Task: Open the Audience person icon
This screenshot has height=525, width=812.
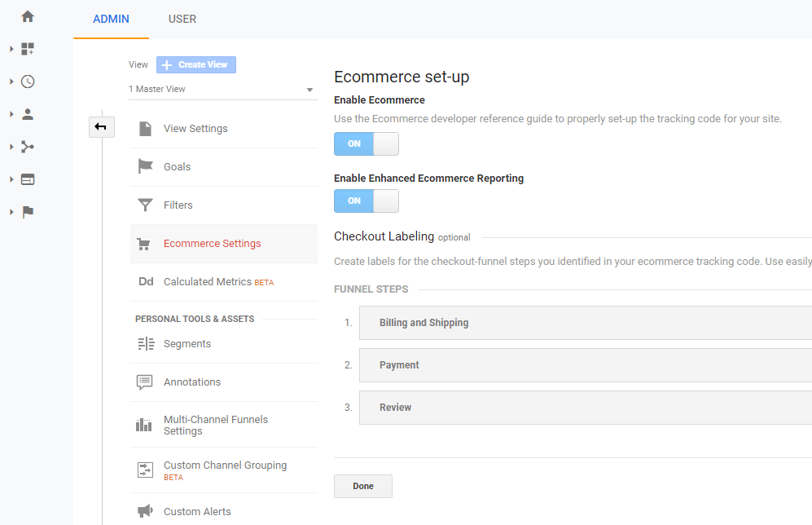Action: pyautogui.click(x=28, y=114)
